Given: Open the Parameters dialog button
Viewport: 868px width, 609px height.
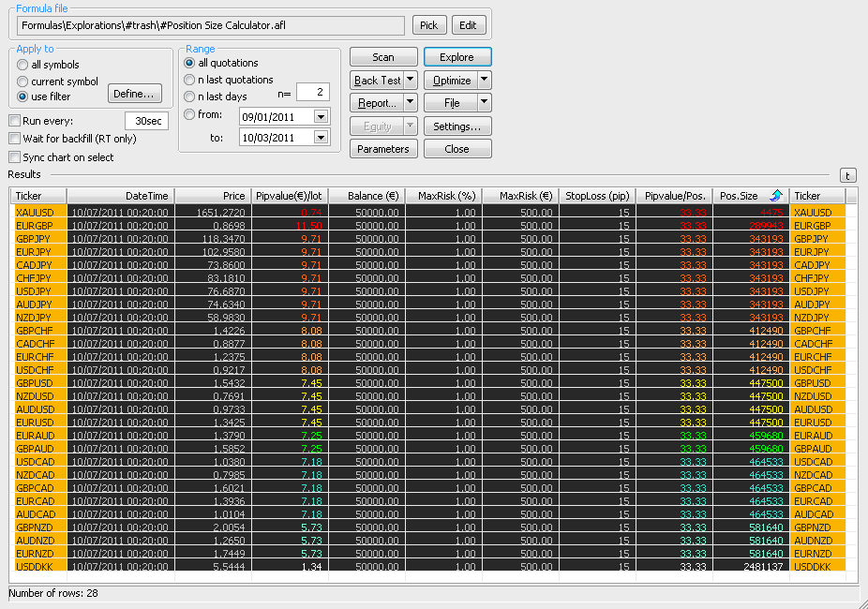Looking at the screenshot, I should (x=383, y=149).
